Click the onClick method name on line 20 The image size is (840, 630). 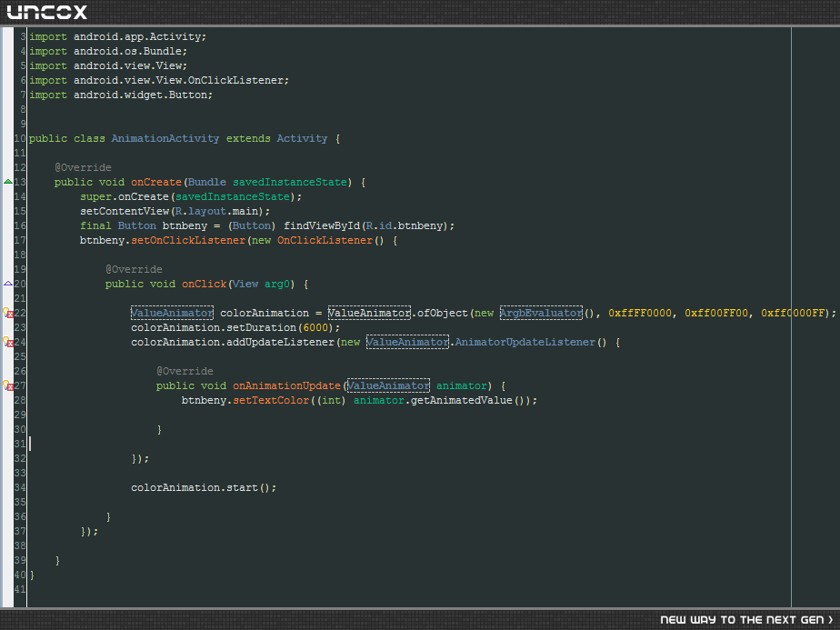click(205, 284)
